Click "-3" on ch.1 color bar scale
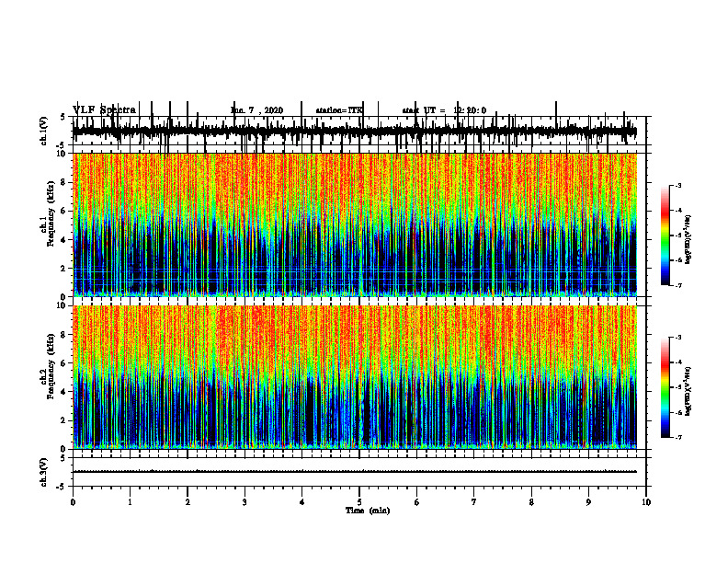The height and width of the screenshot is (563, 728). tap(677, 185)
